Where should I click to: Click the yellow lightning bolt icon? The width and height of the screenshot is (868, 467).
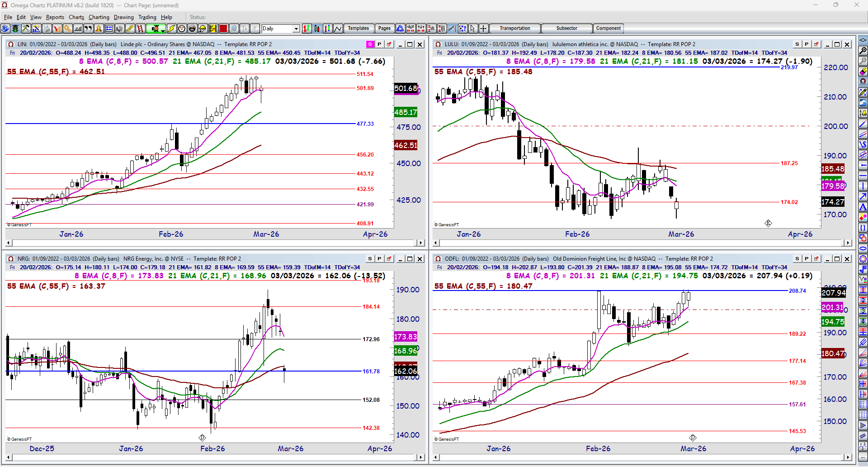click(171, 29)
